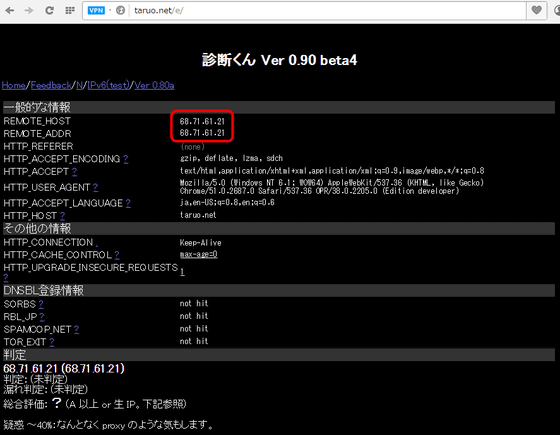Click help mark beside SORBS

(x=41, y=304)
